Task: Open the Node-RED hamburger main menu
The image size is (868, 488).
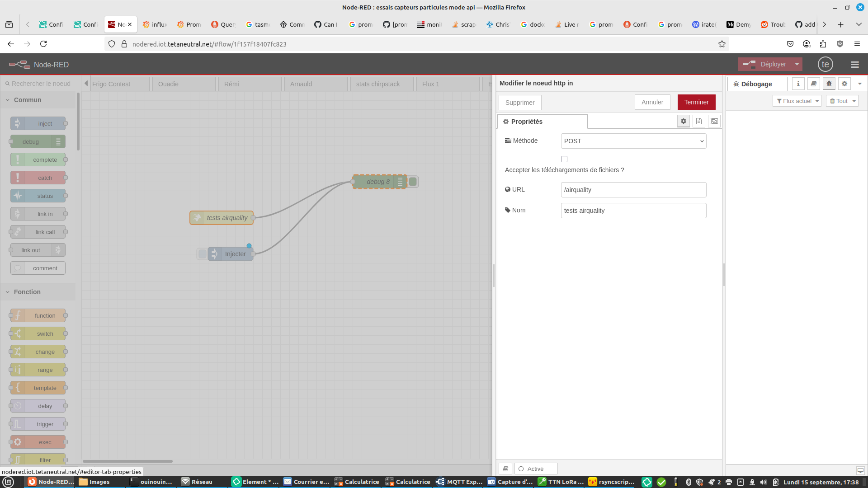Action: 854,65
